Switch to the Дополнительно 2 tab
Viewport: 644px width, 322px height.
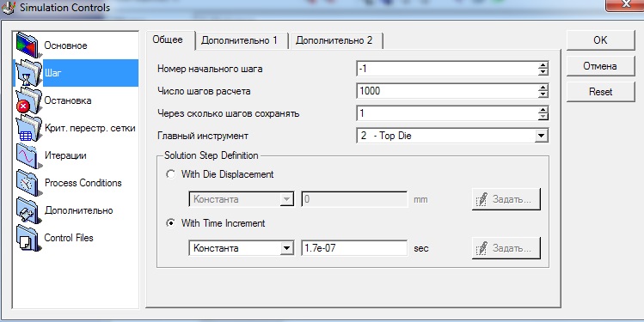336,40
